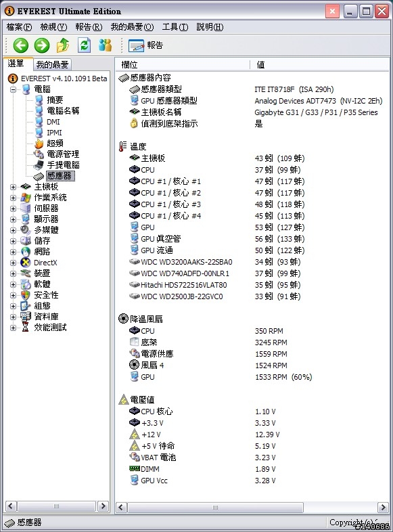Click the 安全性 shield icon
Screen dimensions: 393x532
coord(26,295)
